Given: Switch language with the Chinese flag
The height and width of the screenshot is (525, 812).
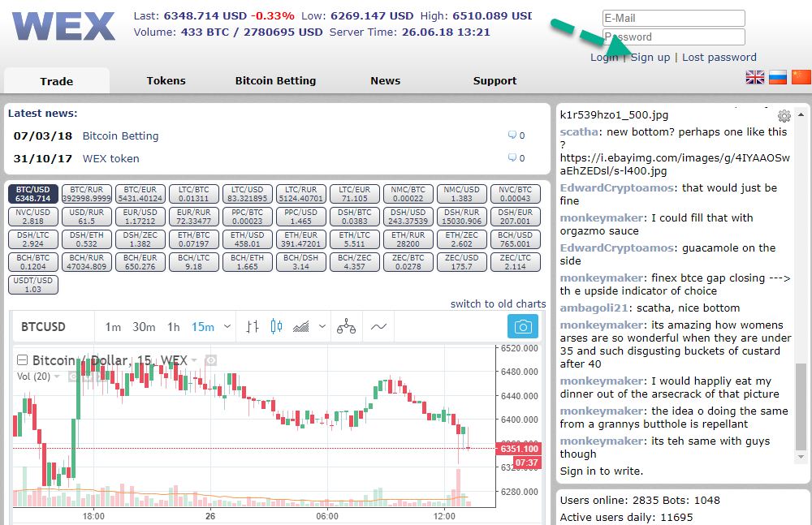Looking at the screenshot, I should point(801,77).
